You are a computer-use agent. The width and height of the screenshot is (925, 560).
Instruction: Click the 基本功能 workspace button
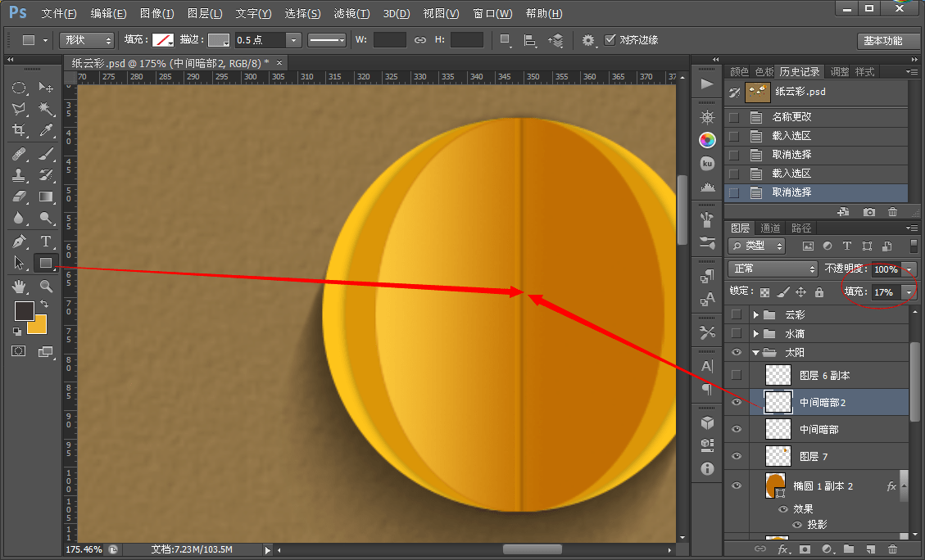[882, 41]
